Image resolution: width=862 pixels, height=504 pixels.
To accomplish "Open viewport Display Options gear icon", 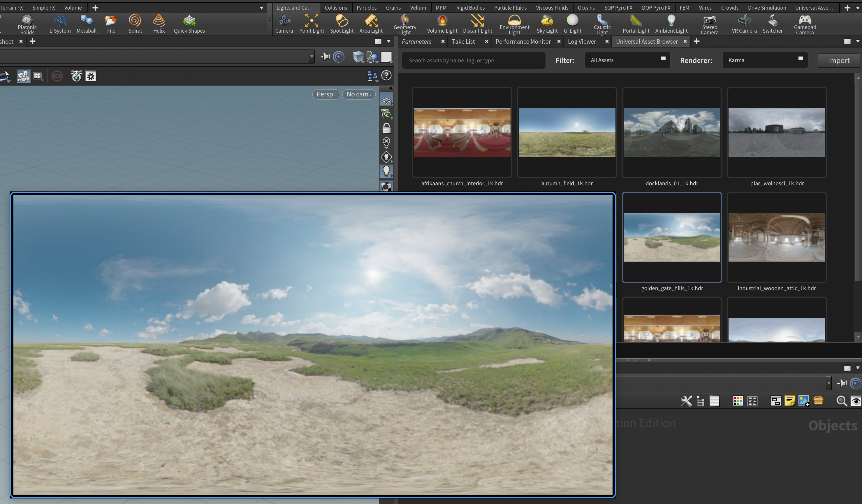I will (90, 76).
